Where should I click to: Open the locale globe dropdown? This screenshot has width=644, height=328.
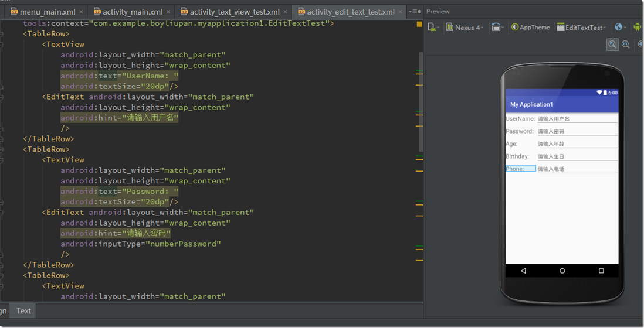pyautogui.click(x=619, y=27)
